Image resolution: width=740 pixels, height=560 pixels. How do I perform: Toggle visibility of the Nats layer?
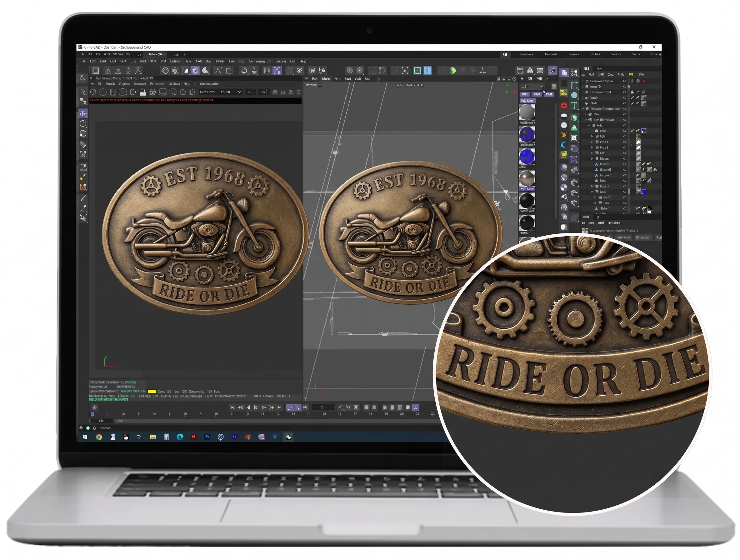[x=625, y=103]
